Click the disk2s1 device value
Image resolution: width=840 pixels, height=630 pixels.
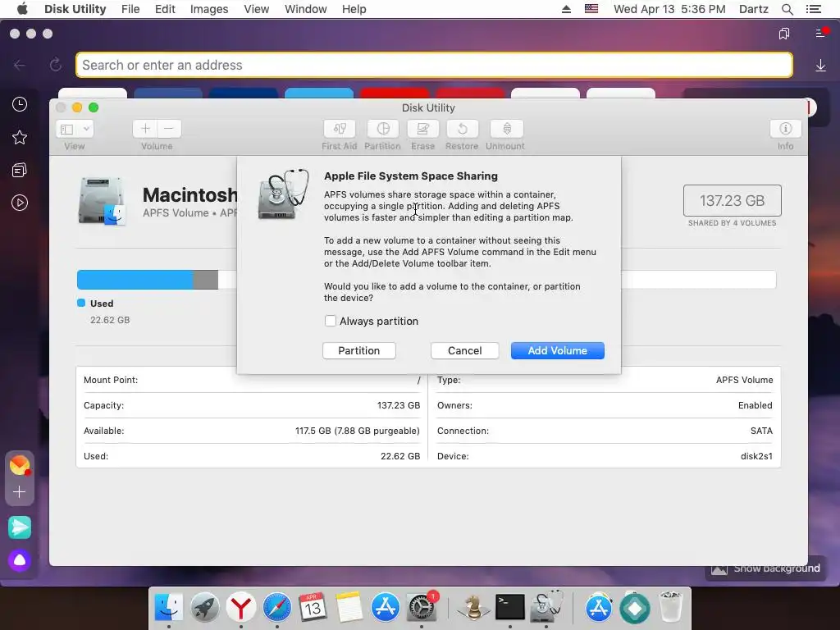coord(756,456)
